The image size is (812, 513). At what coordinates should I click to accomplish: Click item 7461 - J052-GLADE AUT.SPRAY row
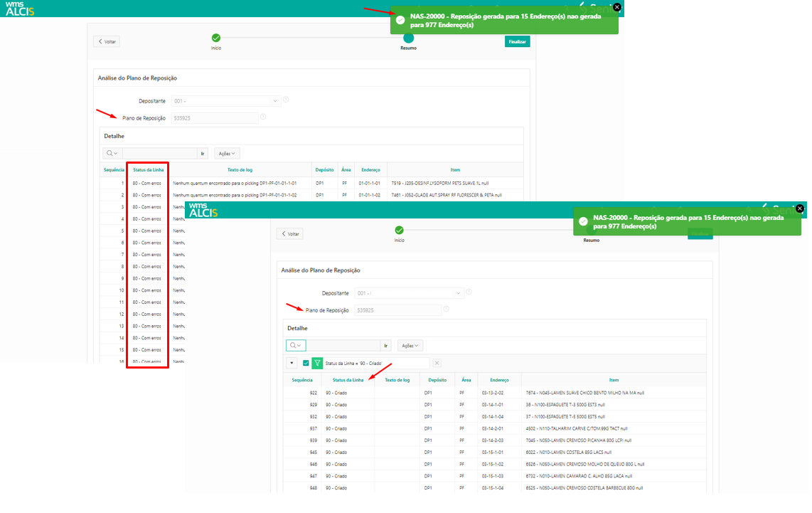(447, 196)
